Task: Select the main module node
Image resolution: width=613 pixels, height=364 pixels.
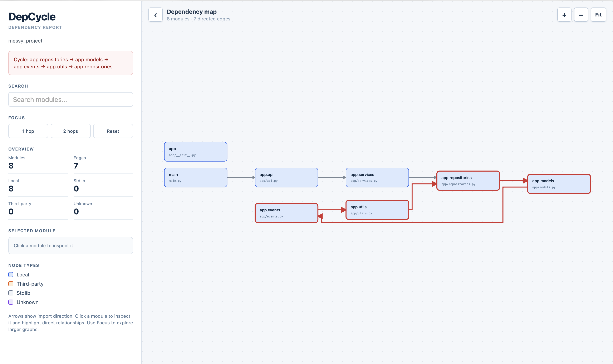Action: (x=196, y=177)
